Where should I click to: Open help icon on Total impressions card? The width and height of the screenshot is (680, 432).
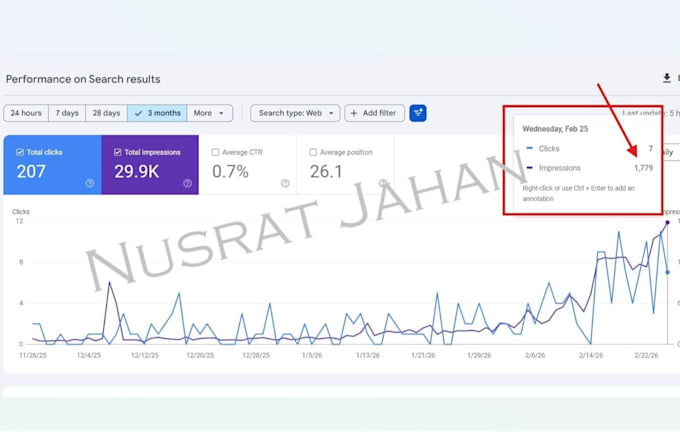187,183
